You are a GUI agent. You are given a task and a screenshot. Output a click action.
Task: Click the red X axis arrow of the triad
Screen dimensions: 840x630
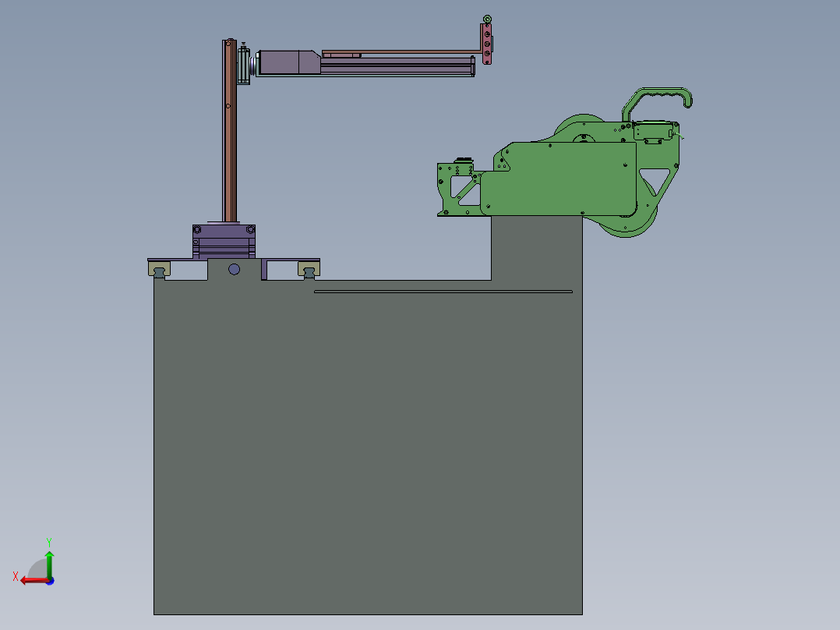pyautogui.click(x=34, y=581)
